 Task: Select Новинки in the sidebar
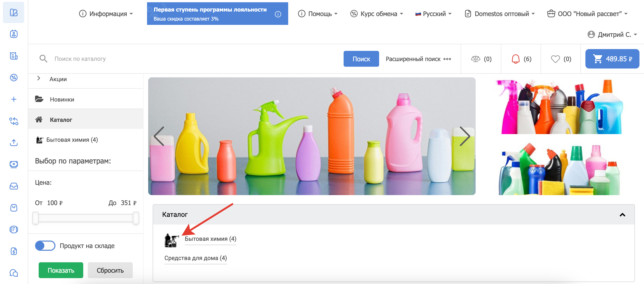(62, 99)
